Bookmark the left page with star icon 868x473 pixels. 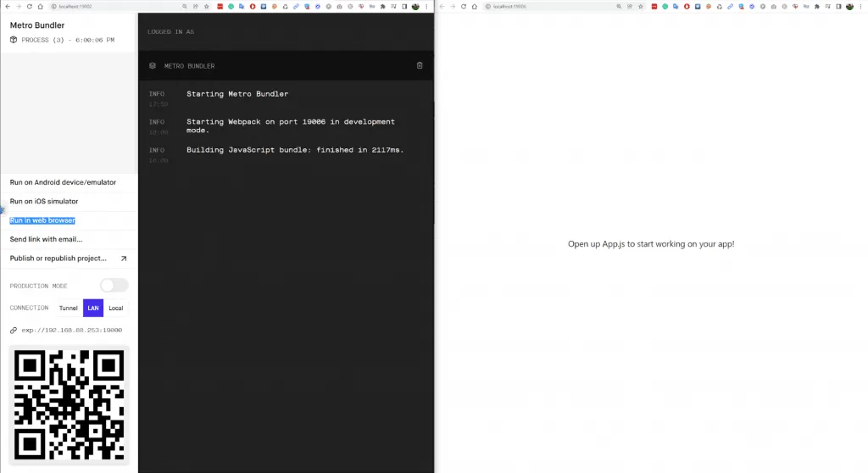click(x=207, y=7)
